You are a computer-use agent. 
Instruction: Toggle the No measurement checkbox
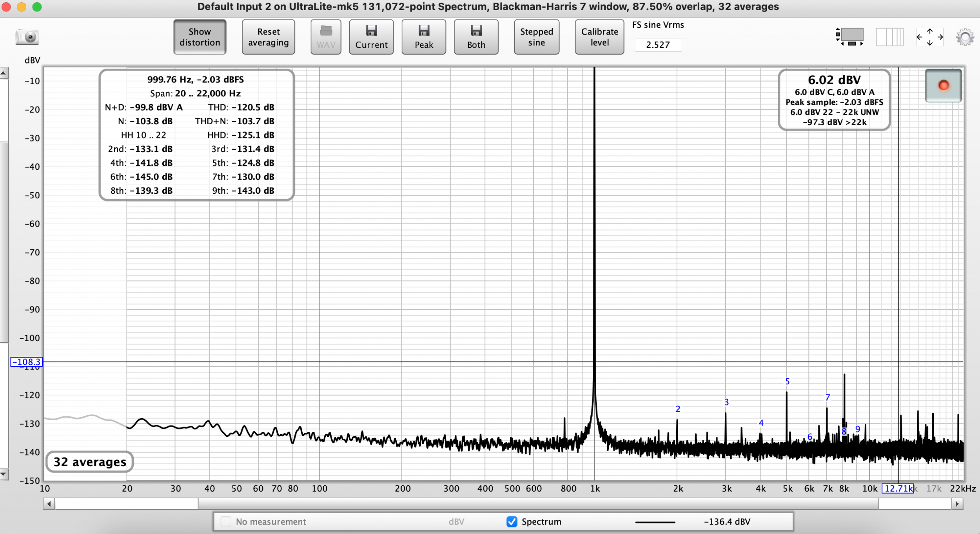pyautogui.click(x=226, y=521)
